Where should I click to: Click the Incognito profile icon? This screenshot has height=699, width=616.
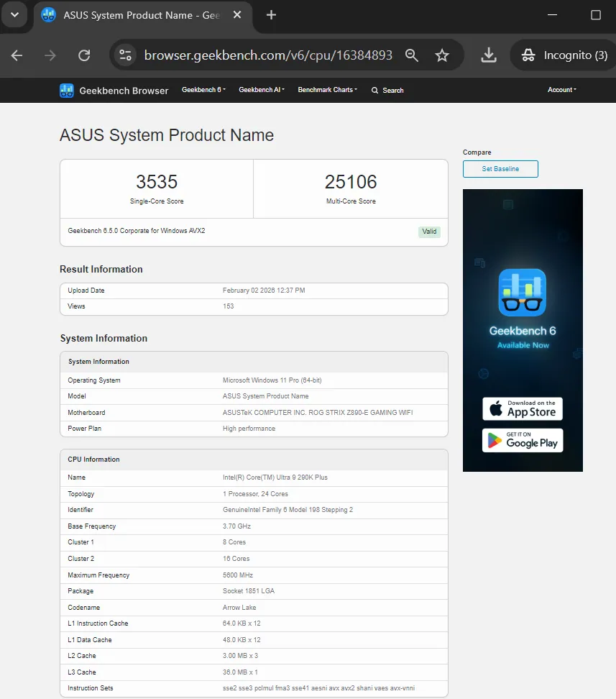(x=528, y=55)
